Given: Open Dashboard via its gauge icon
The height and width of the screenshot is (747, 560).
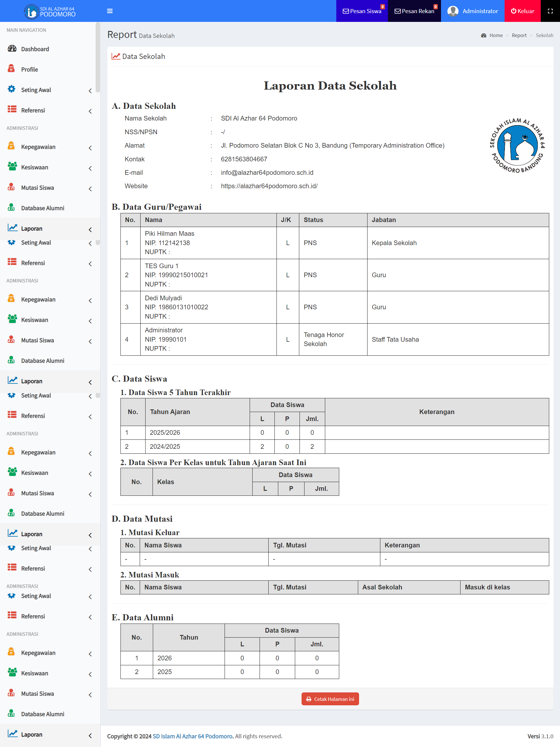Looking at the screenshot, I should coord(12,49).
